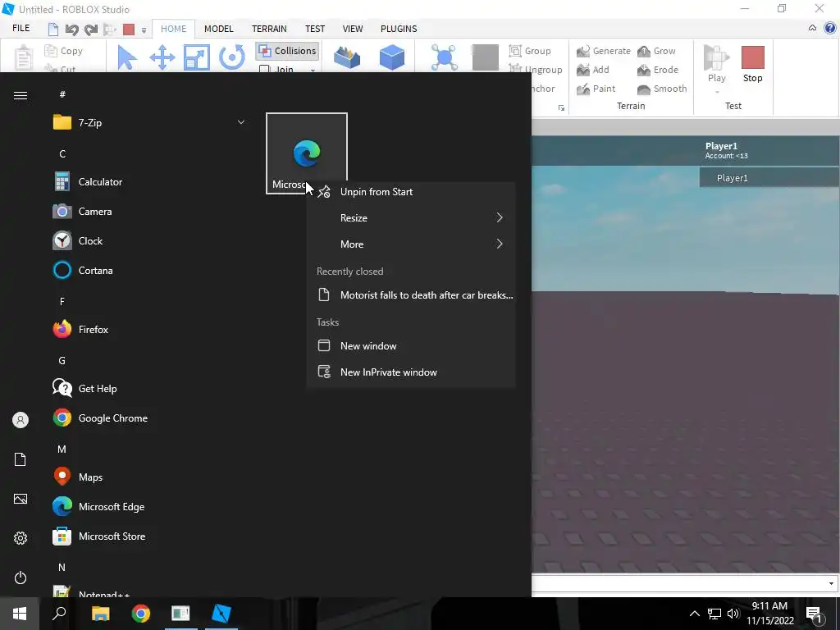
Task: Select the Erode terrain tool
Action: (x=657, y=70)
